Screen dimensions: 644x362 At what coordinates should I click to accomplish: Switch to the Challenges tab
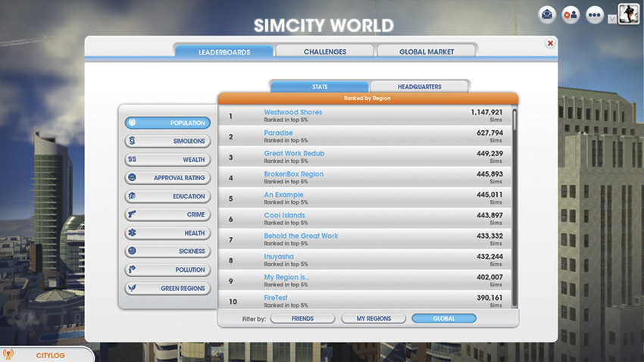(325, 51)
